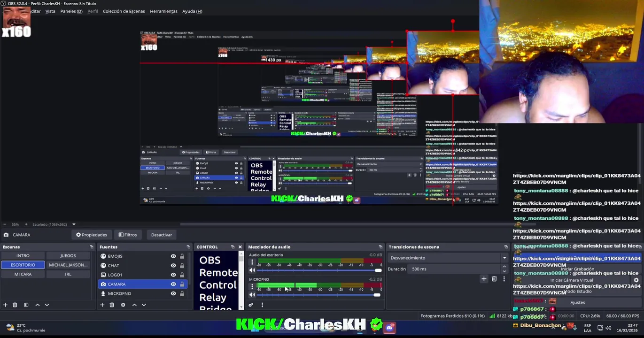The width and height of the screenshot is (644, 338).
Task: Open the Herramientas menu
Action: (163, 11)
